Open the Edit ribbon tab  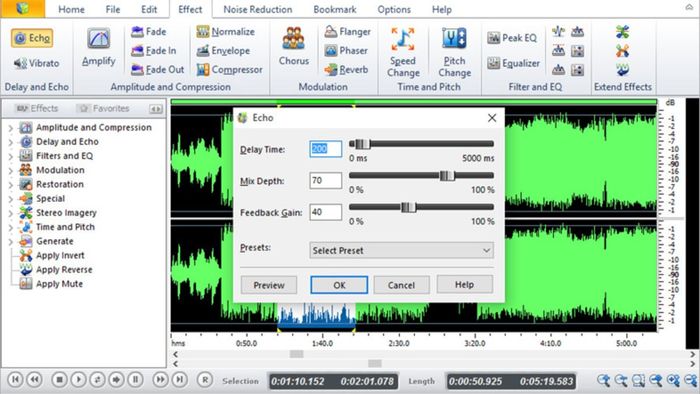coord(149,9)
